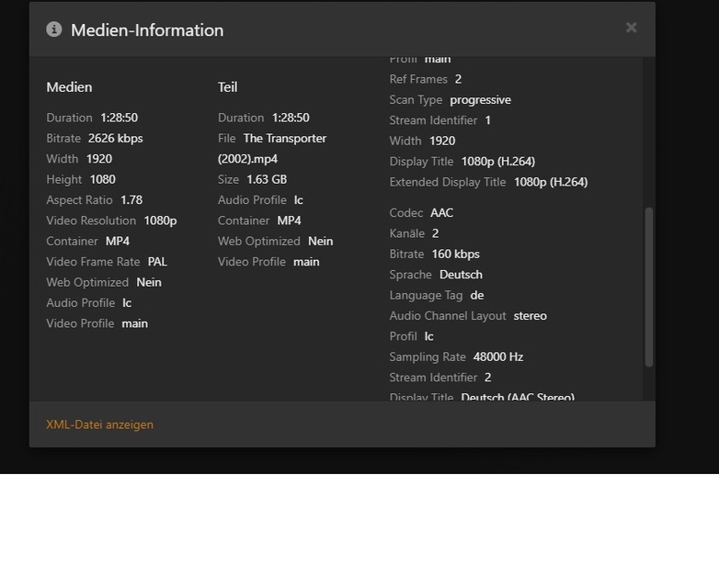
Task: Select the file name The Transporter
Action: [285, 139]
